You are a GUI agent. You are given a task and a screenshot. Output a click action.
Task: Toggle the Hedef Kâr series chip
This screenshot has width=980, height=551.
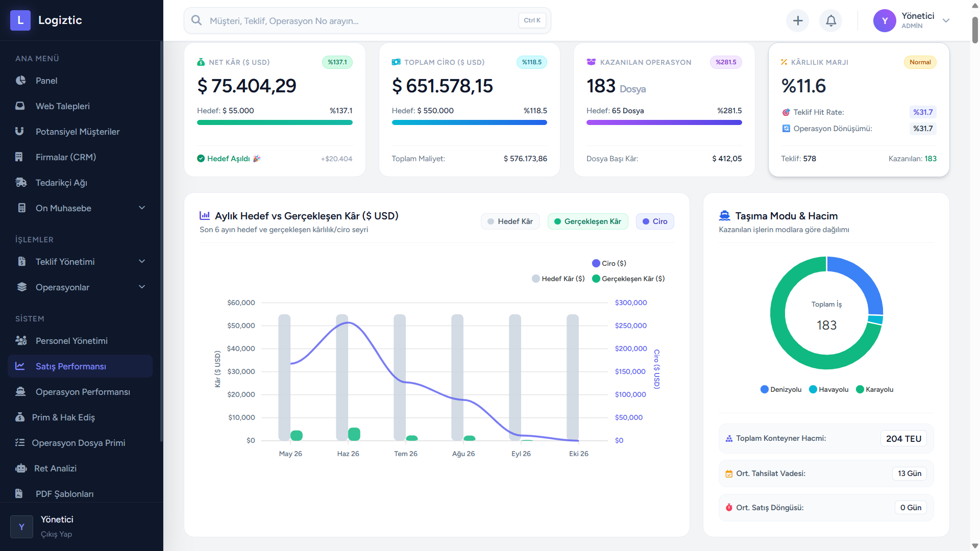[510, 221]
